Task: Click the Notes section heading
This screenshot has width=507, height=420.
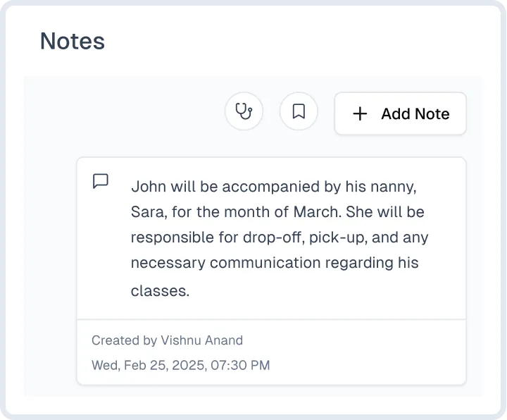Action: point(73,41)
